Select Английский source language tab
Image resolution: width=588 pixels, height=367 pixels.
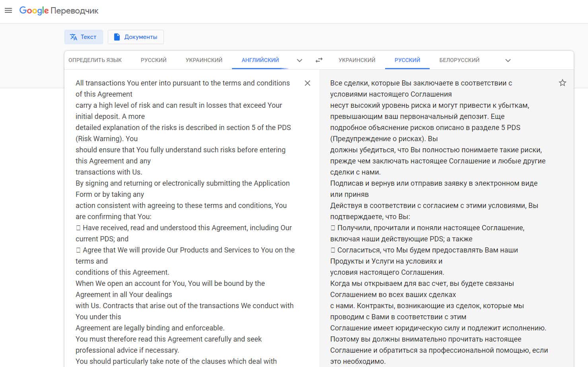(x=260, y=60)
